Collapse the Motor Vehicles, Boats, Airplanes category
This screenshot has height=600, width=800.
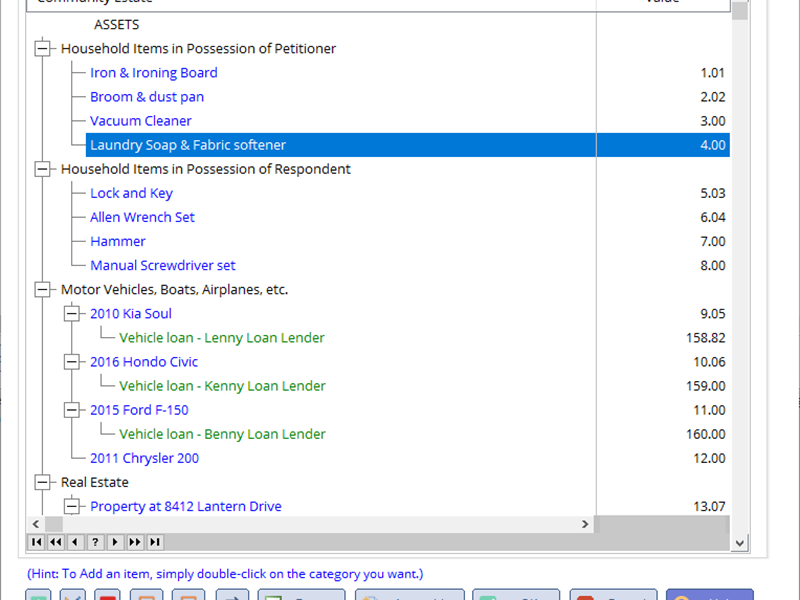tap(42, 290)
